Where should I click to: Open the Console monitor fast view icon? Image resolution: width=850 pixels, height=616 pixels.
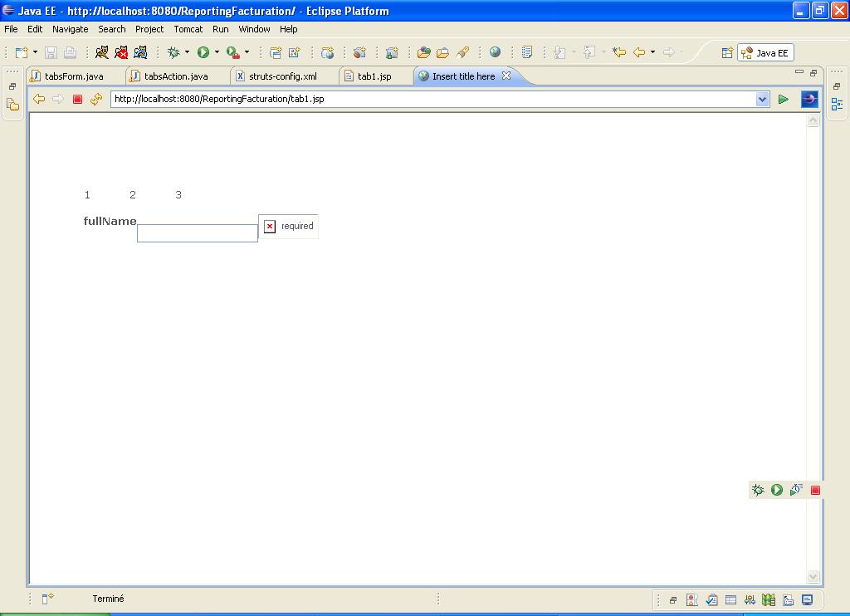coord(808,599)
